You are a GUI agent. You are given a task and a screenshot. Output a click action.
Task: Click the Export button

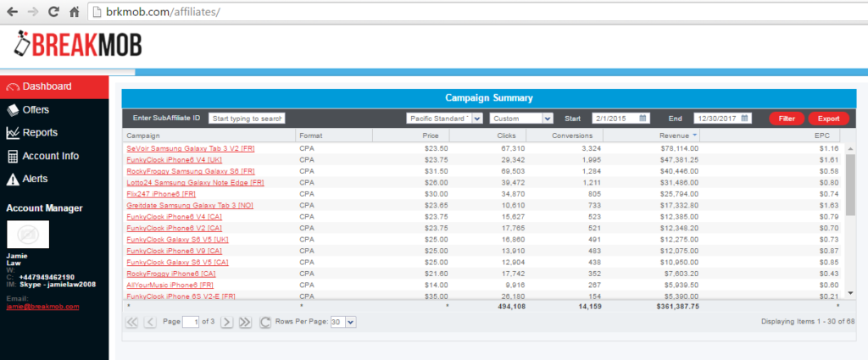tap(829, 119)
